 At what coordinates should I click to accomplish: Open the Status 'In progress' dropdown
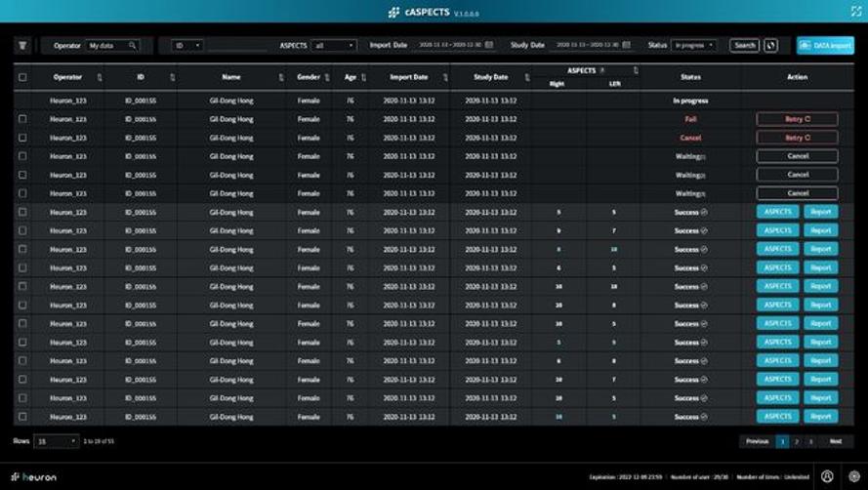[x=693, y=45]
